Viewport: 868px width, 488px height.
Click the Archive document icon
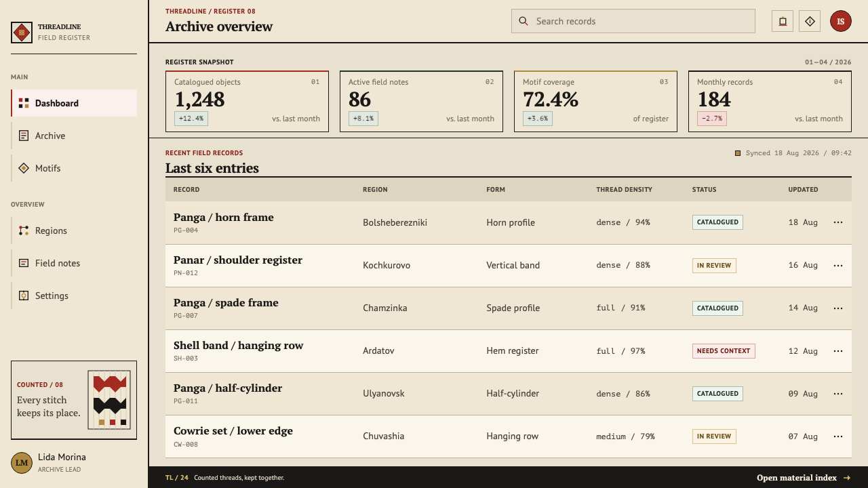[x=24, y=136]
